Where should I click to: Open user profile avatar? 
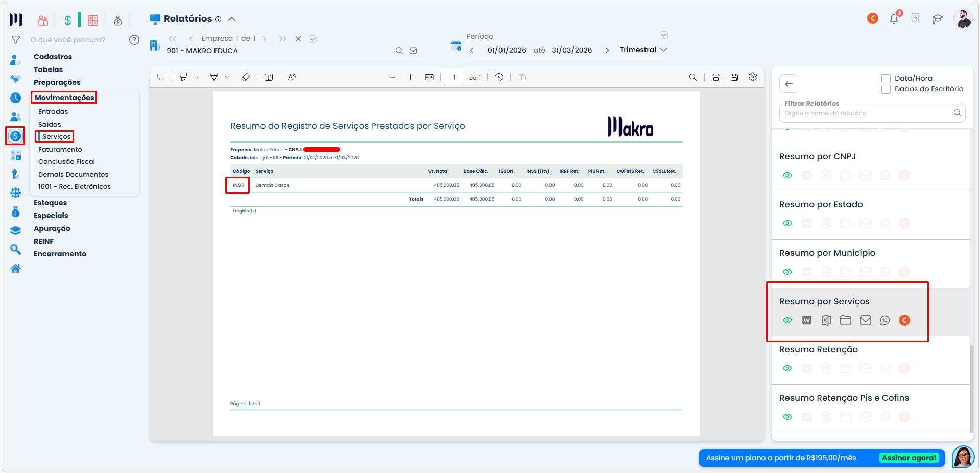[x=963, y=19]
